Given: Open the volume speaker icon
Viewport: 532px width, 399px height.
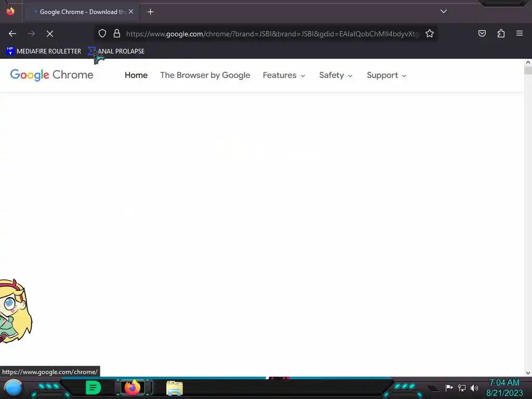Looking at the screenshot, I should [474, 388].
